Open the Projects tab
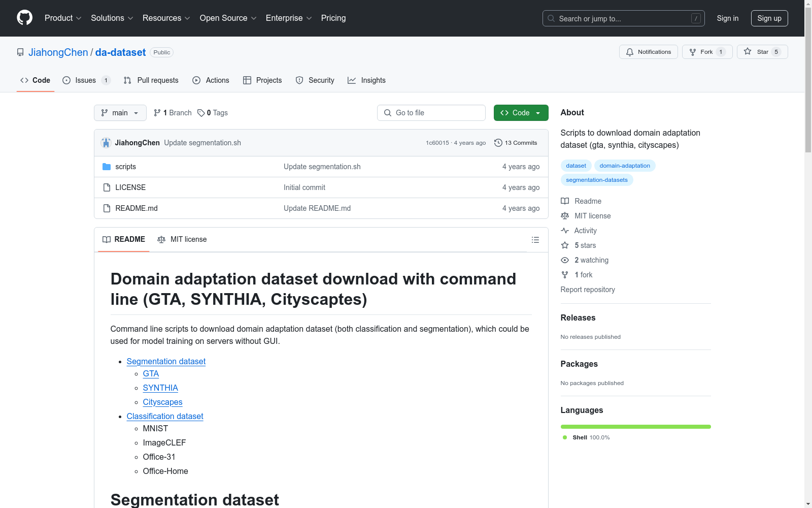This screenshot has width=812, height=508. click(262, 80)
